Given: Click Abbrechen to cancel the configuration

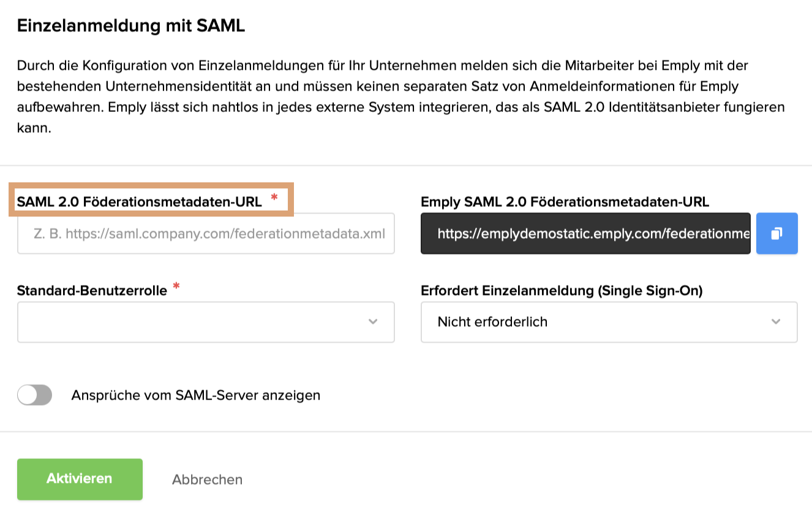Looking at the screenshot, I should tap(207, 480).
